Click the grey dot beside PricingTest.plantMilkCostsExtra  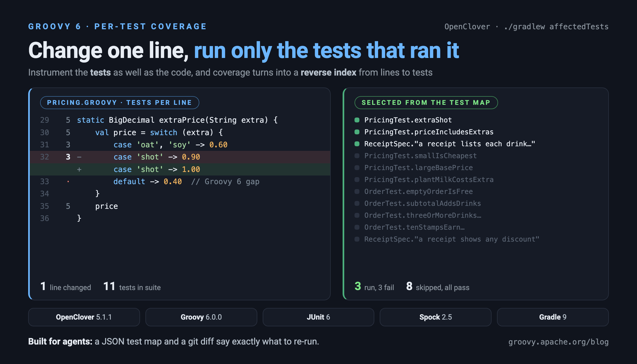pos(357,180)
